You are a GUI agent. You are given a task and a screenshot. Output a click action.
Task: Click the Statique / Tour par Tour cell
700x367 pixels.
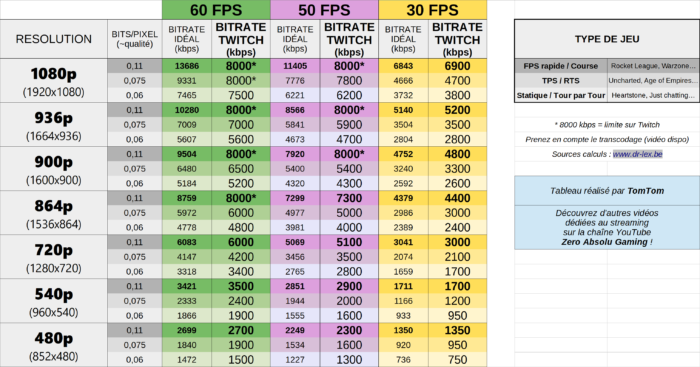[x=561, y=95]
